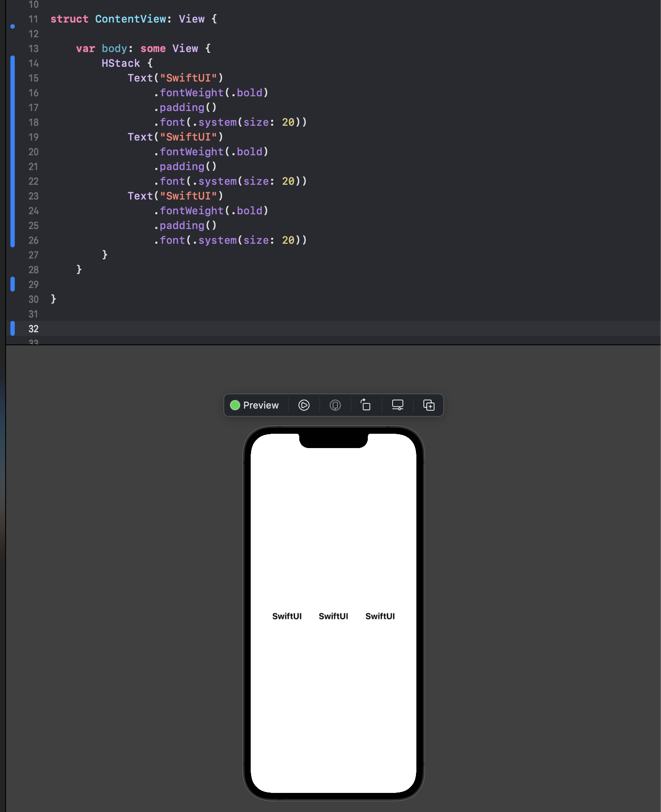Click .font(.system(size: 20)) on line 18
The height and width of the screenshot is (812, 661).
(x=230, y=122)
